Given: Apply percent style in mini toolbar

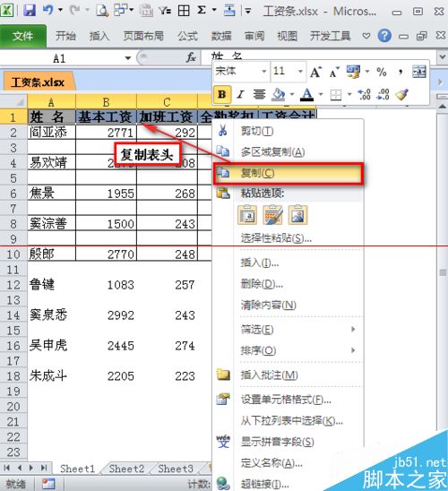Looking at the screenshot, I should click(382, 73).
